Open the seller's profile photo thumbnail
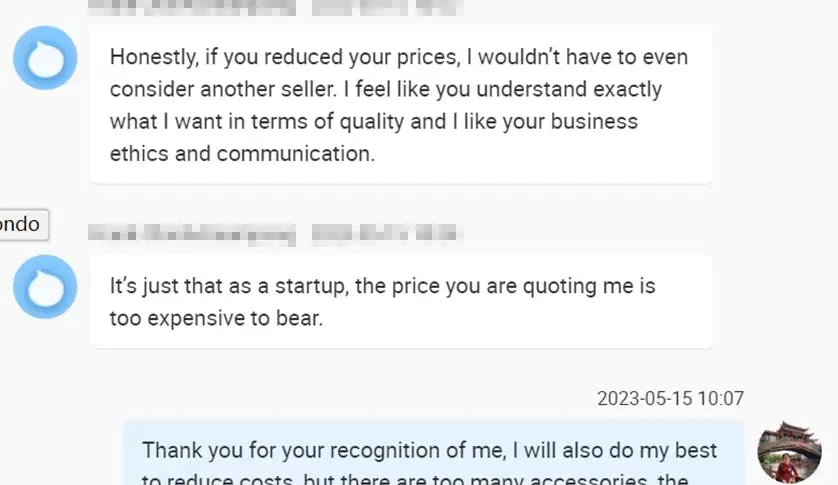This screenshot has width=838, height=485. click(789, 452)
